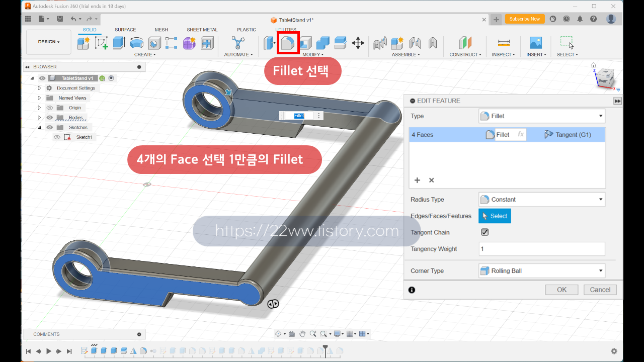Show the hidden Origin folder

[50, 108]
